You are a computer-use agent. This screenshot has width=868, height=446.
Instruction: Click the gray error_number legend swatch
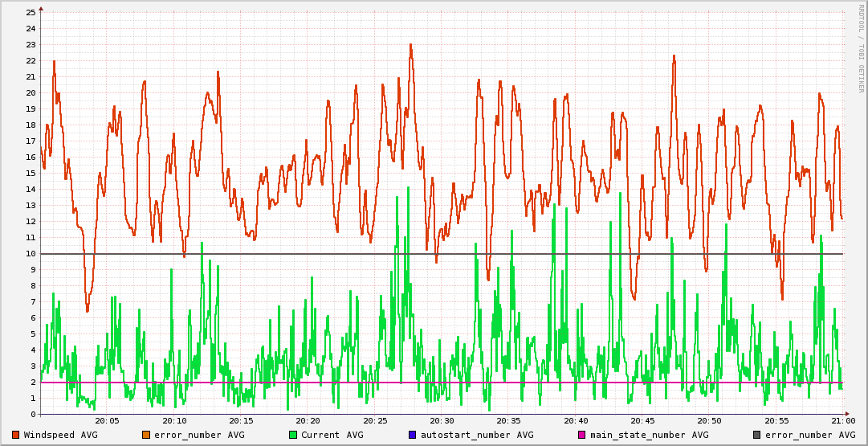[x=756, y=435]
